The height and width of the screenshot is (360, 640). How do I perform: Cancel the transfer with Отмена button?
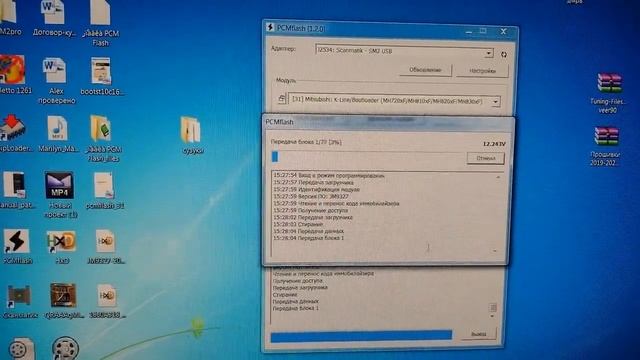pyautogui.click(x=486, y=158)
